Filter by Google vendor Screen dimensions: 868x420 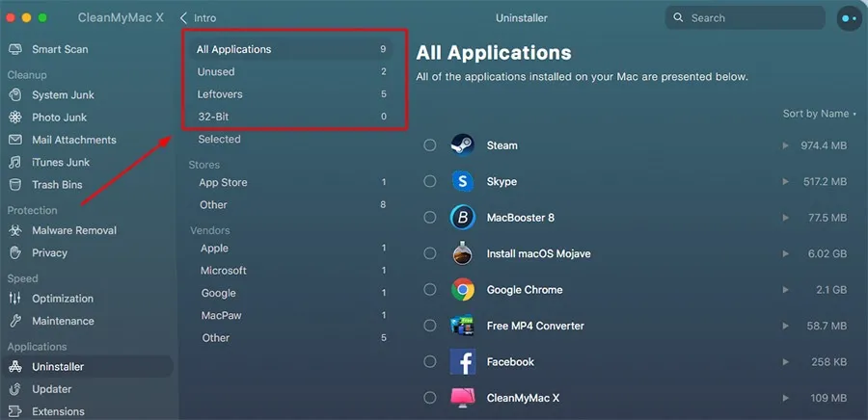[x=290, y=293]
